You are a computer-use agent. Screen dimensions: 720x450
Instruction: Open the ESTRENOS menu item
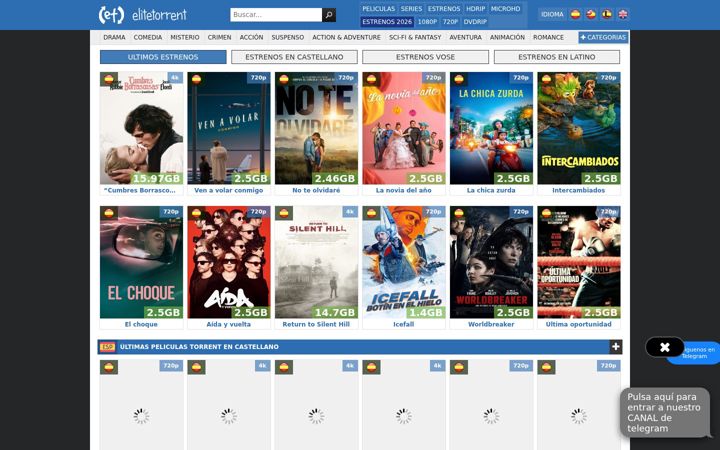click(x=444, y=9)
